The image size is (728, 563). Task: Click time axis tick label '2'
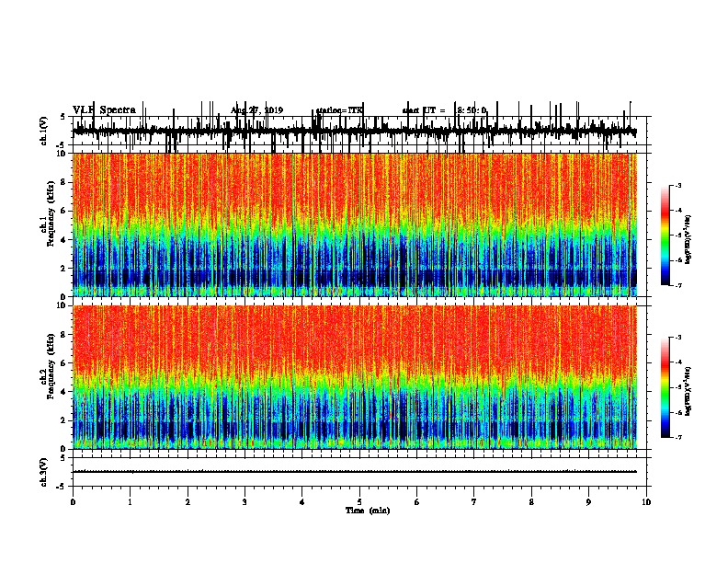pyautogui.click(x=188, y=502)
